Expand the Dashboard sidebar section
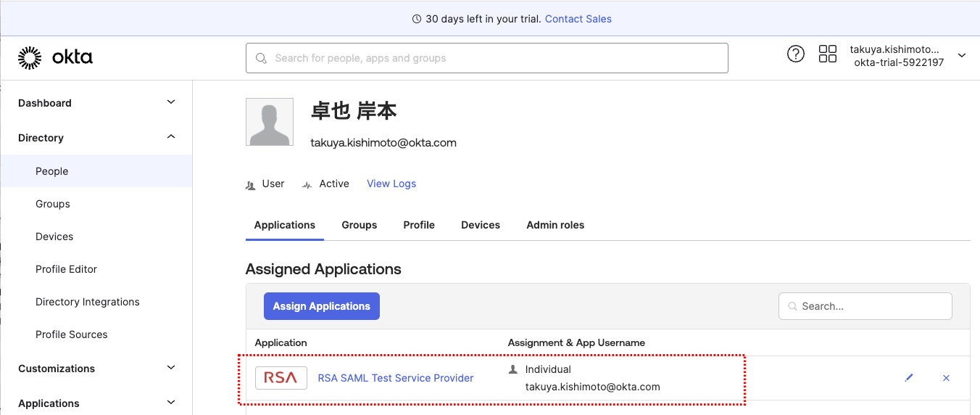The height and width of the screenshot is (415, 980). (x=171, y=102)
